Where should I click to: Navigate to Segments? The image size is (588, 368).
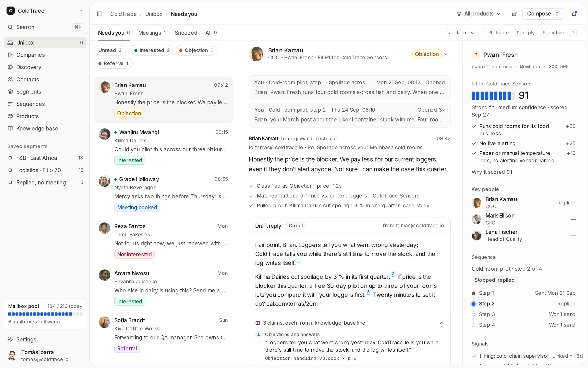pyautogui.click(x=45, y=92)
